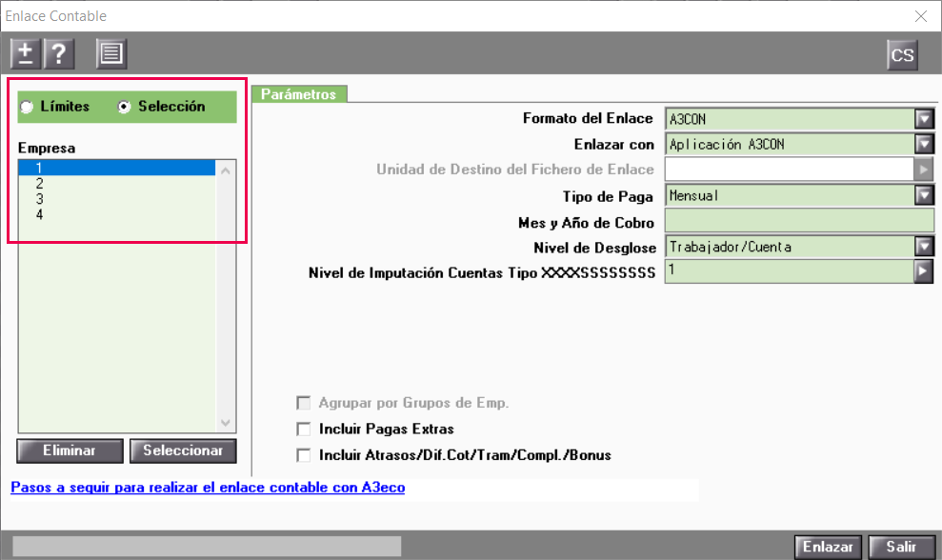Enable Agrupar por Grupos de Emp. checkbox
Viewport: 942px width, 560px height.
tap(304, 403)
